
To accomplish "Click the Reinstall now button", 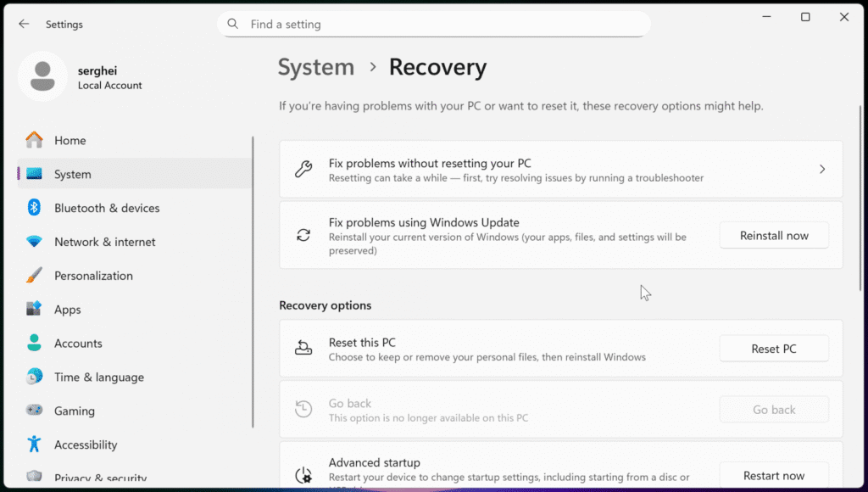I will (x=773, y=235).
